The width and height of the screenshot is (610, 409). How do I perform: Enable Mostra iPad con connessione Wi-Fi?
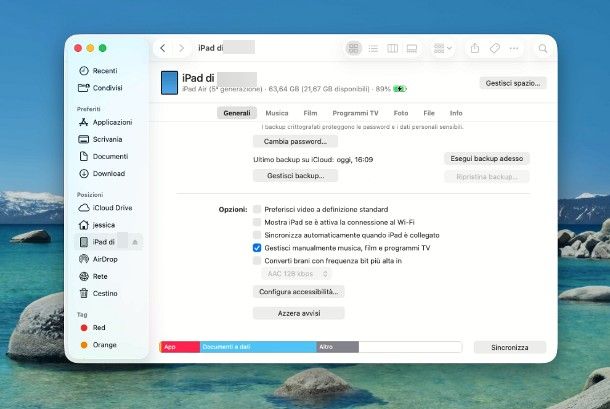(257, 222)
